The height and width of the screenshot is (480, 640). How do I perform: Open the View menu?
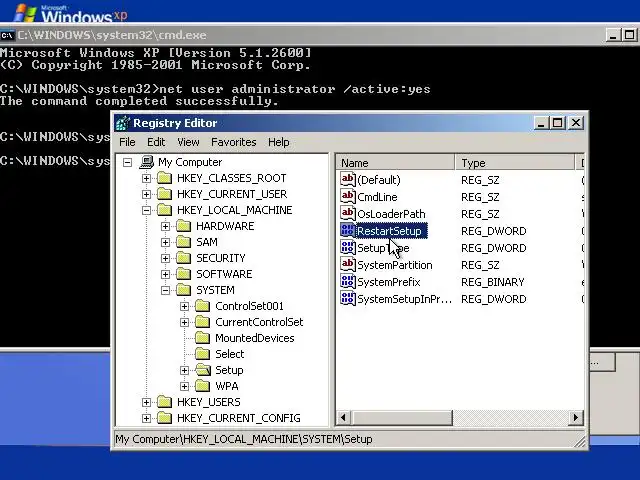(x=188, y=142)
